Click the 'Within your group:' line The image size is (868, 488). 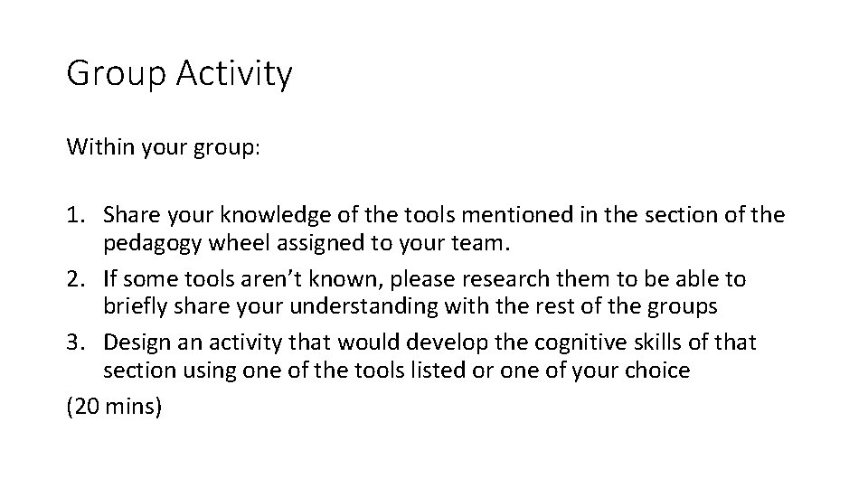163,147
